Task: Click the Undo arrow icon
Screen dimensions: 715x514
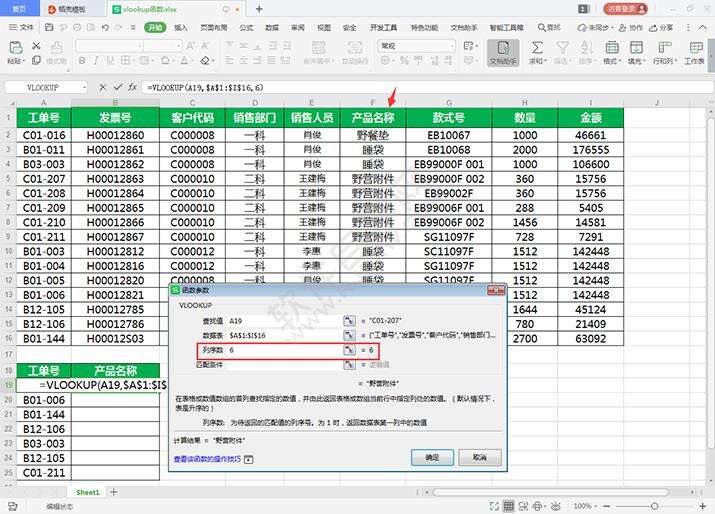Action: pyautogui.click(x=105, y=28)
